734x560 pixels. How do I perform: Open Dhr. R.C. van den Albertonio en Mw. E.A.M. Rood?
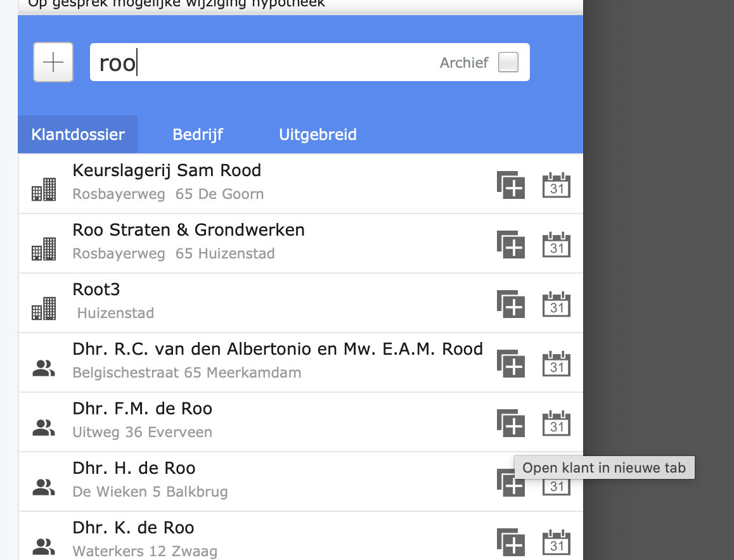(300, 362)
